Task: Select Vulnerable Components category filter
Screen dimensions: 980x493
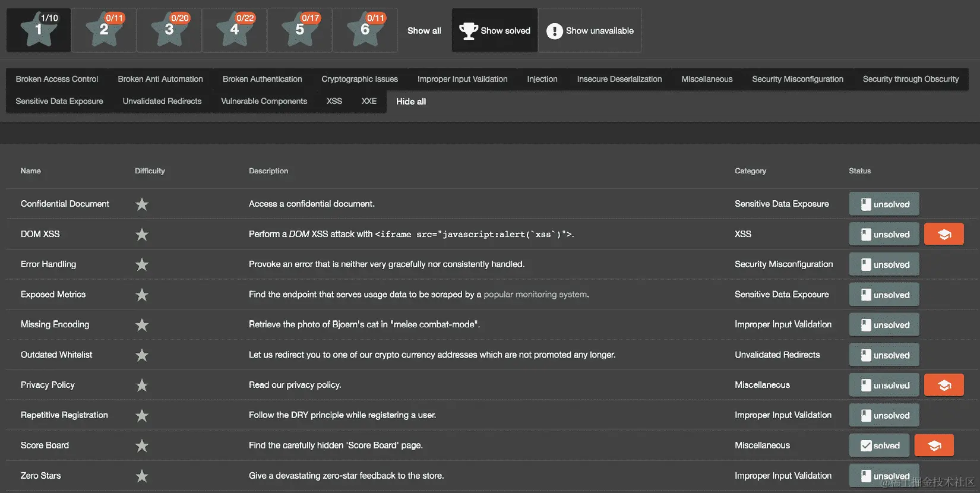Action: point(264,101)
